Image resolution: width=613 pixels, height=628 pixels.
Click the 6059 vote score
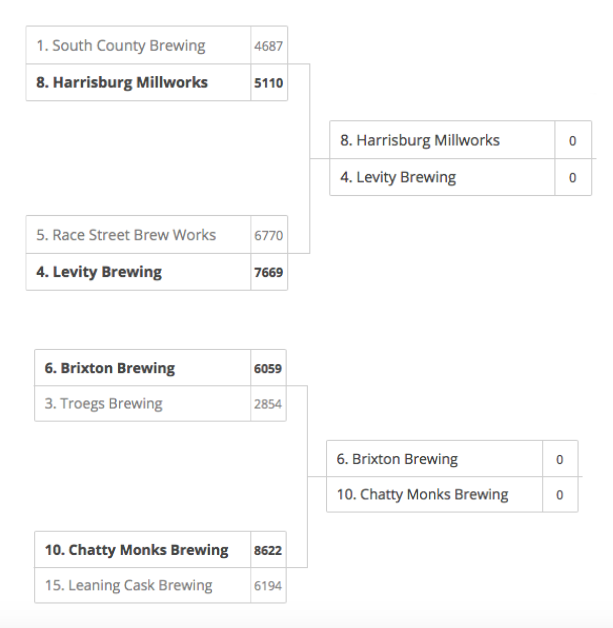pos(268,368)
